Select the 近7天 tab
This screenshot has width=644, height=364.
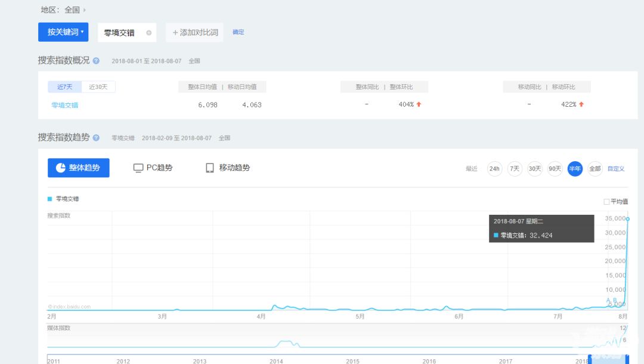(64, 87)
